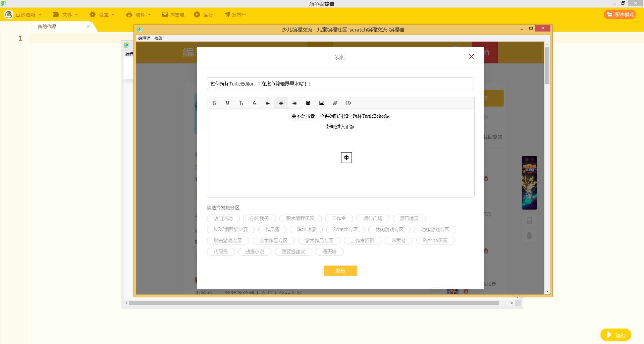Click the 发布 Beta toolbar item
This screenshot has height=344, width=644.
[x=235, y=15]
